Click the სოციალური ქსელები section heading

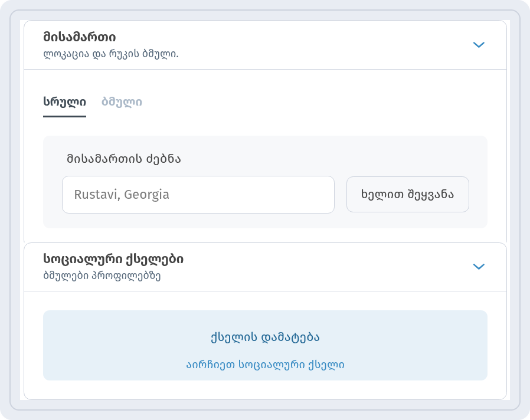[x=113, y=259]
